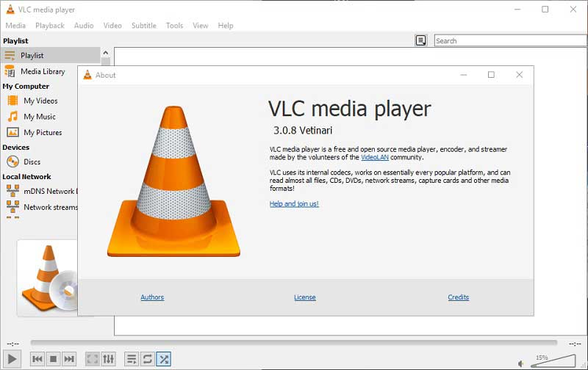Adjust volume slider at 15%
The height and width of the screenshot is (370, 588).
pyautogui.click(x=554, y=360)
